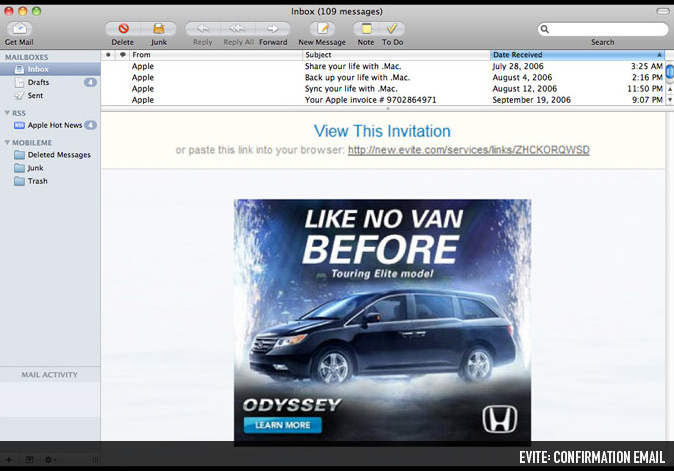
Task: Click the gear action menu at bottom
Action: 50,459
